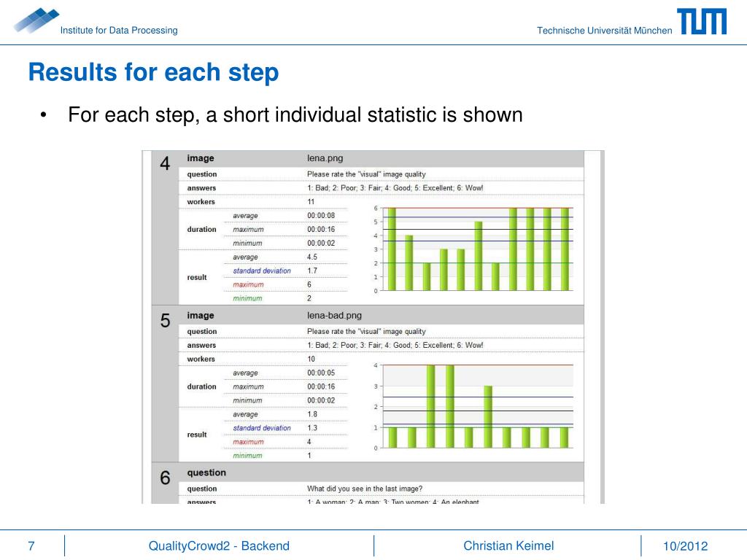Click step 4's result minimum value '2'
The height and width of the screenshot is (560, 747).
pyautogui.click(x=309, y=298)
